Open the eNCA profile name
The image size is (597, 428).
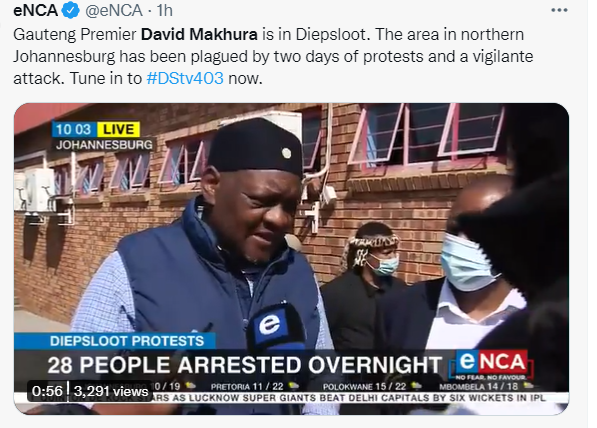[x=35, y=10]
